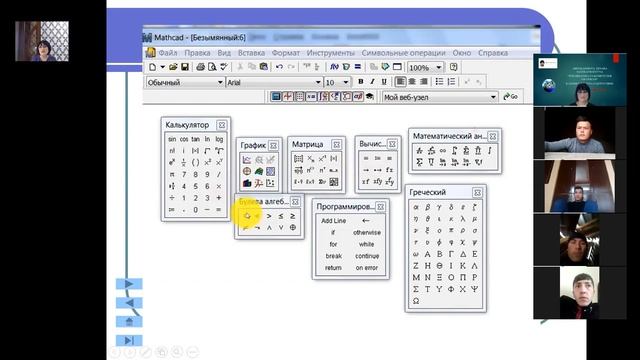Viewport: 640px width, 360px height.
Task: Click the infinity symbol in the calculus palette
Action: (442, 151)
